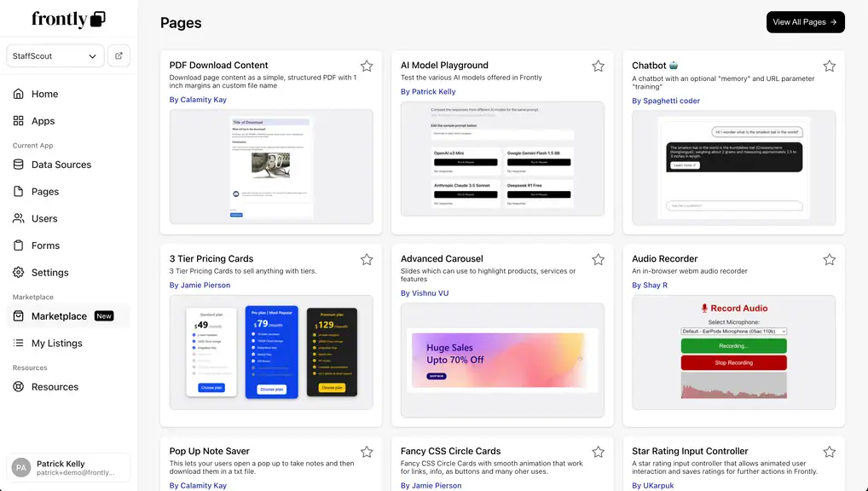Go to Pages in the sidebar
The image size is (868, 491).
point(45,192)
